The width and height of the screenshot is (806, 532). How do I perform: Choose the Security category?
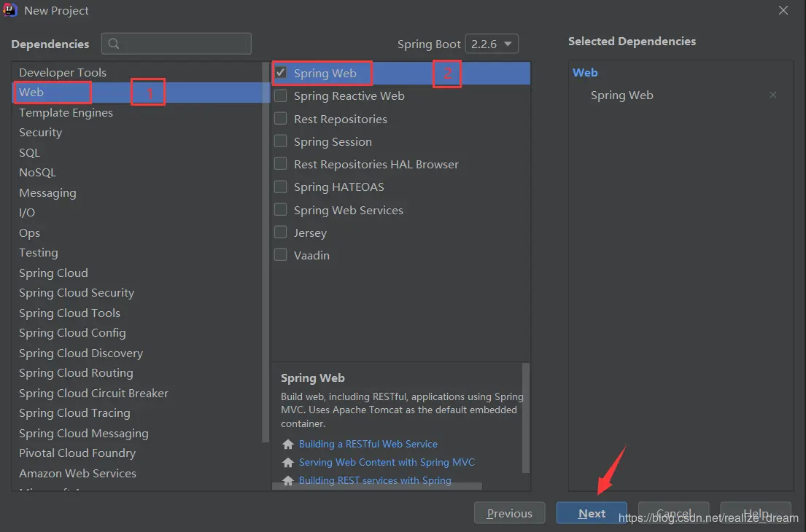point(137,133)
